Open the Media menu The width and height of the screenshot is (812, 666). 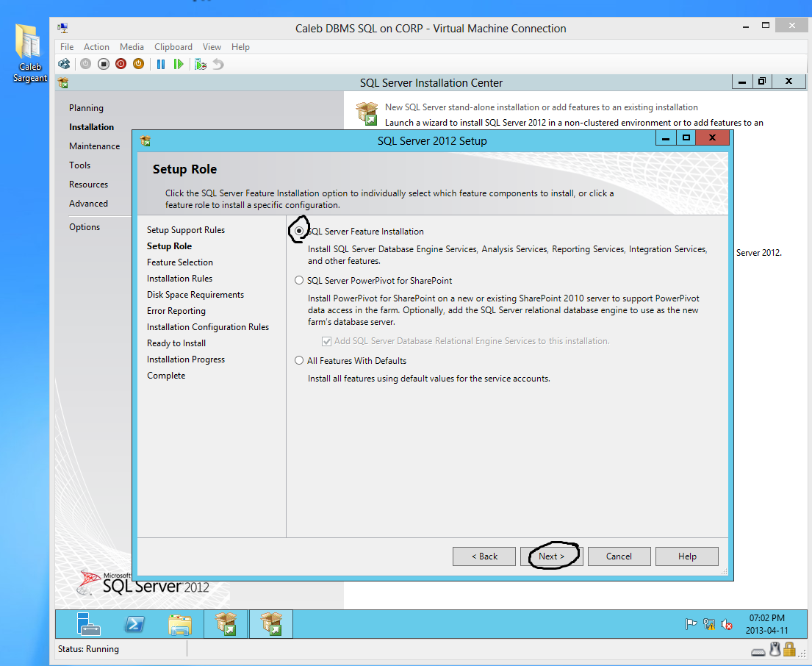coord(132,46)
